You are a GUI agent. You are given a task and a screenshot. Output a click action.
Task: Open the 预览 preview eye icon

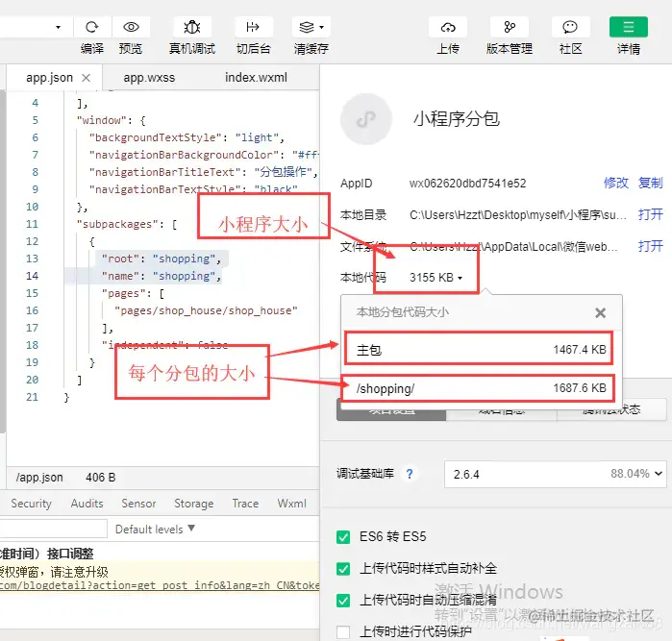131,27
